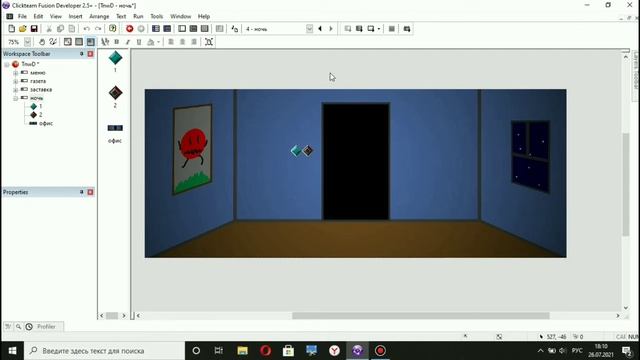This screenshot has height=360, width=640.
Task: Open the Arrange menu
Action: click(99, 16)
